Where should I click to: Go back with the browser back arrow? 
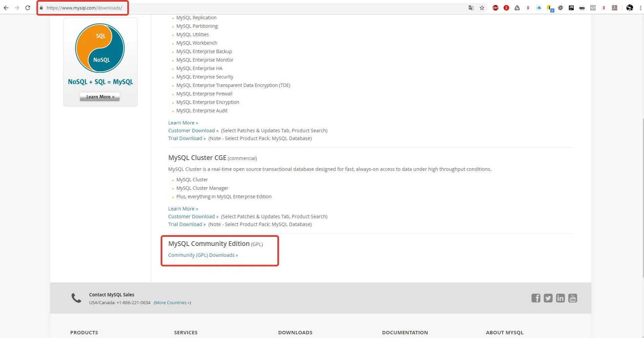tap(6, 8)
